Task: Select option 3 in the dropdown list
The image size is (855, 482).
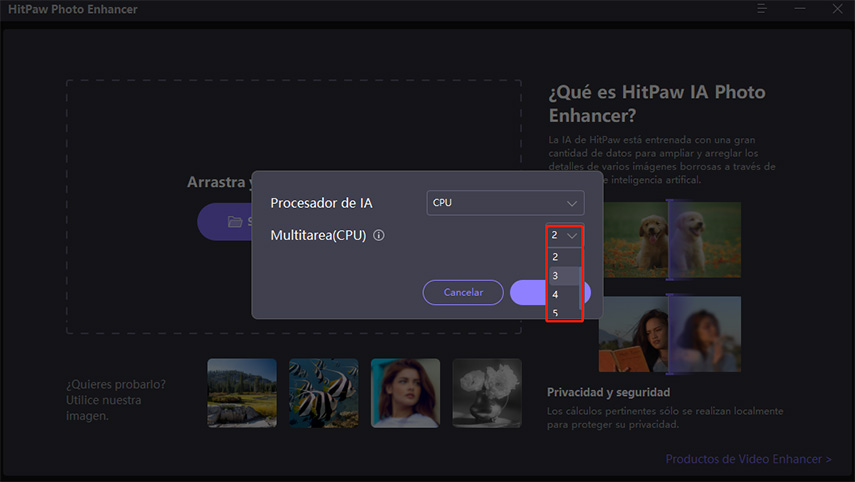Action: click(x=563, y=276)
